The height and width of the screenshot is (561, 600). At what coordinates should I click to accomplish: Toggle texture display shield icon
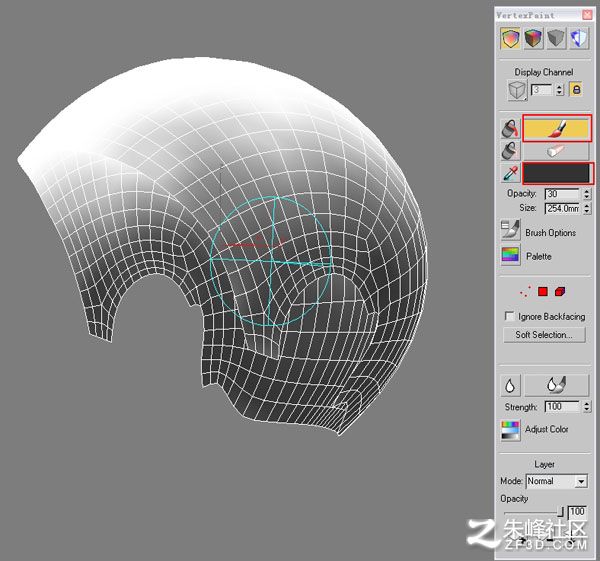579,39
